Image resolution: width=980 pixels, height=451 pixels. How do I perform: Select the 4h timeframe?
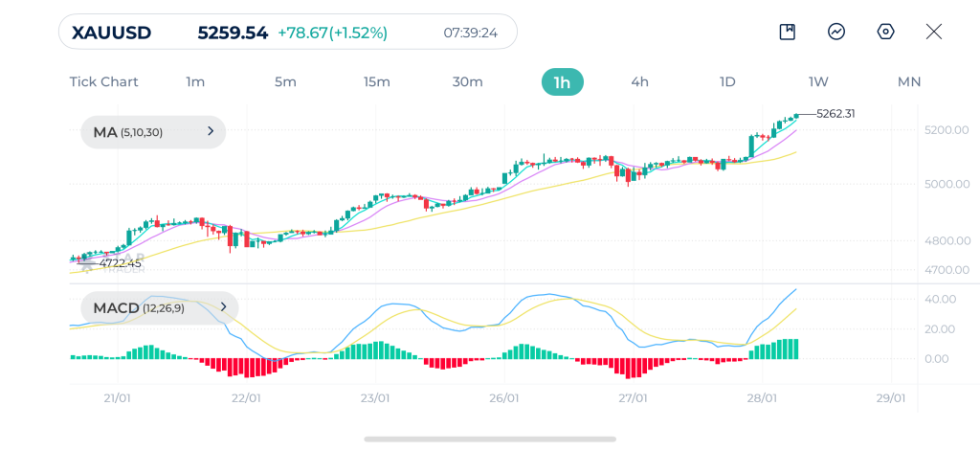tap(640, 82)
